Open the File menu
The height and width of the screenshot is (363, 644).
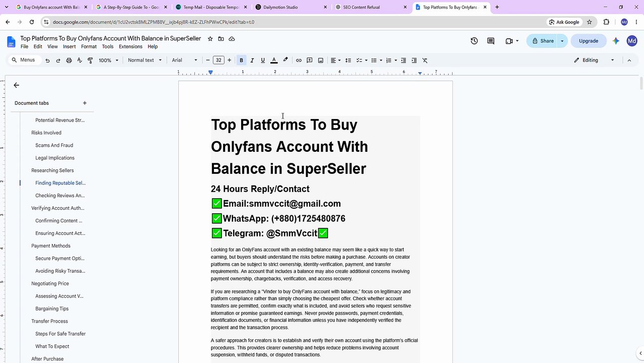24,47
